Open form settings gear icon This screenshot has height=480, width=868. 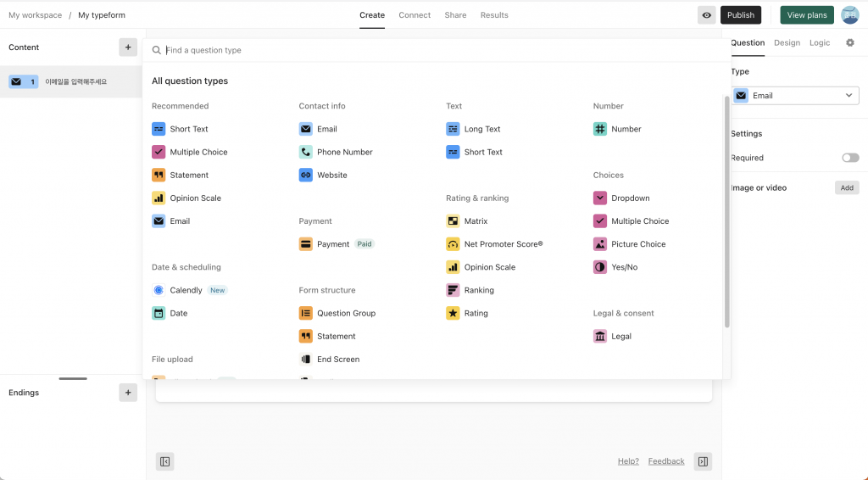point(849,42)
